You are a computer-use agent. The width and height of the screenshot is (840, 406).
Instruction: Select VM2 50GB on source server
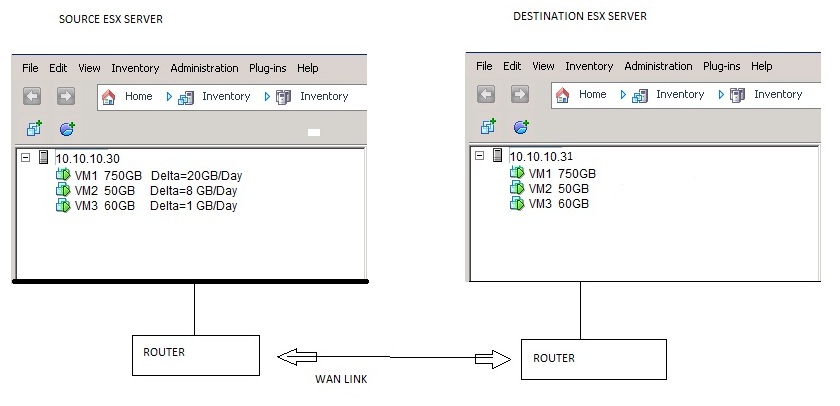(x=104, y=190)
